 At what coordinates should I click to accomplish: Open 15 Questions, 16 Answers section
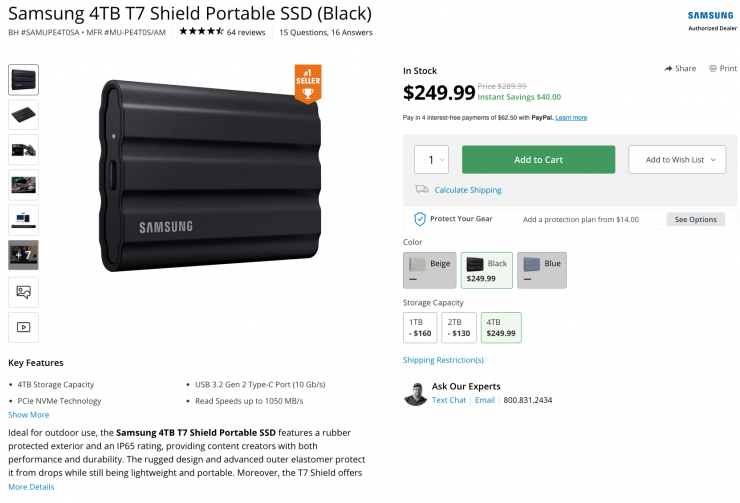coord(326,32)
